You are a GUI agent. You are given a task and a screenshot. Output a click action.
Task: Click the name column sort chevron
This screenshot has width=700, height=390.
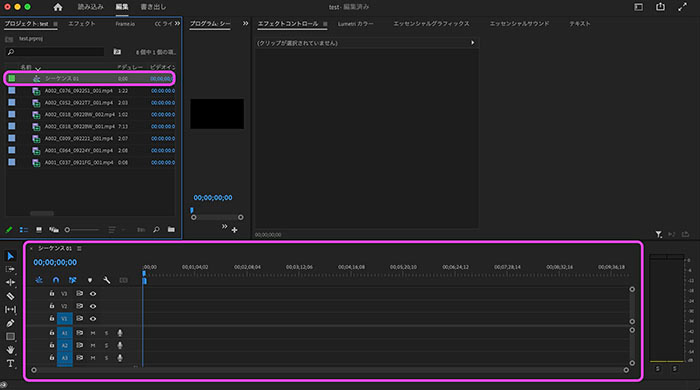[38, 68]
